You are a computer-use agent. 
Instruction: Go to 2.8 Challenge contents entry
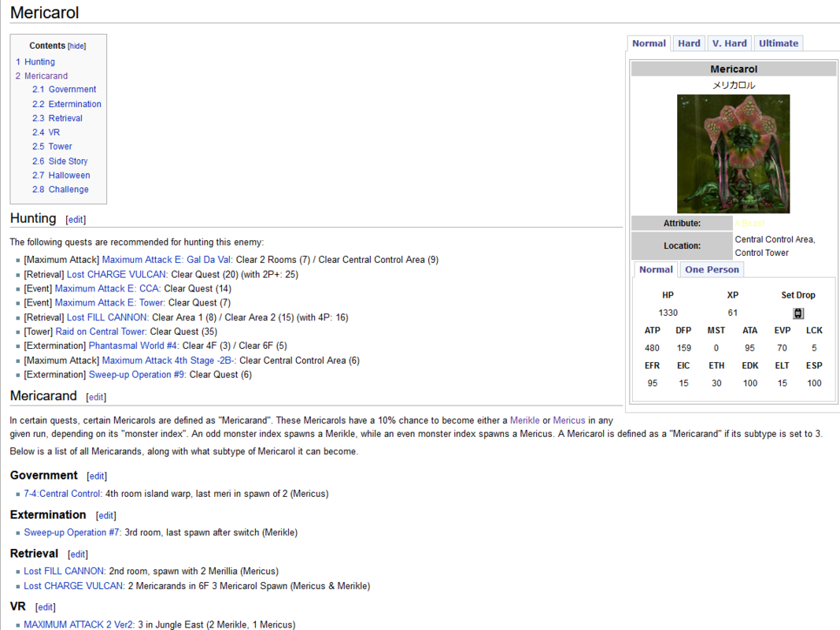(61, 189)
